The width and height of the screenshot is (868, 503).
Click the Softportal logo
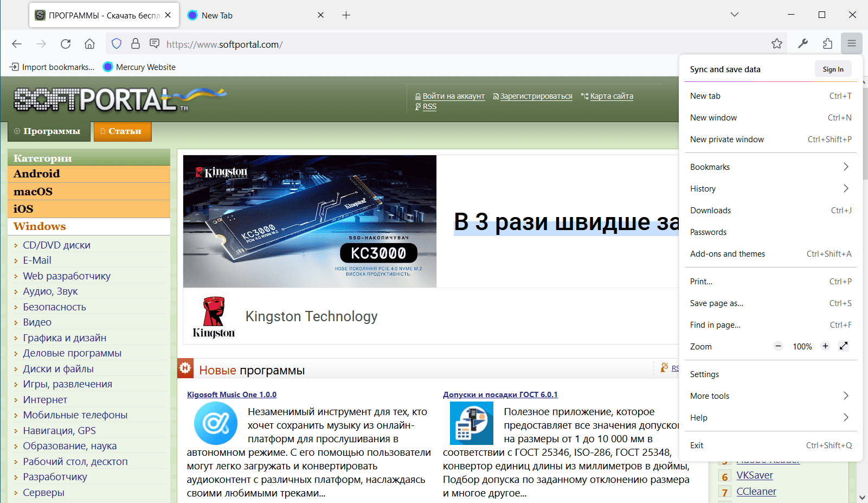click(x=119, y=99)
